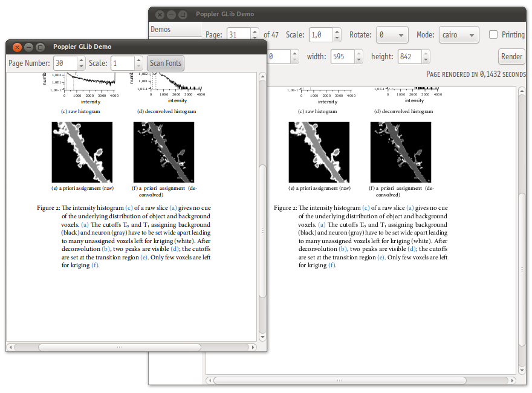Click the Render button

click(x=511, y=57)
